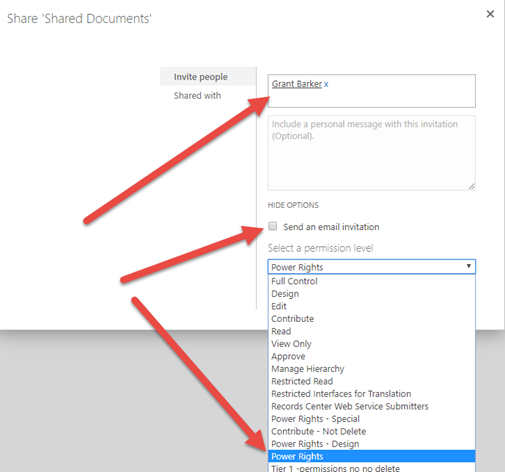Viewport: 505px width, 472px height.
Task: Enable Send an email invitation checkbox
Action: pyautogui.click(x=273, y=226)
